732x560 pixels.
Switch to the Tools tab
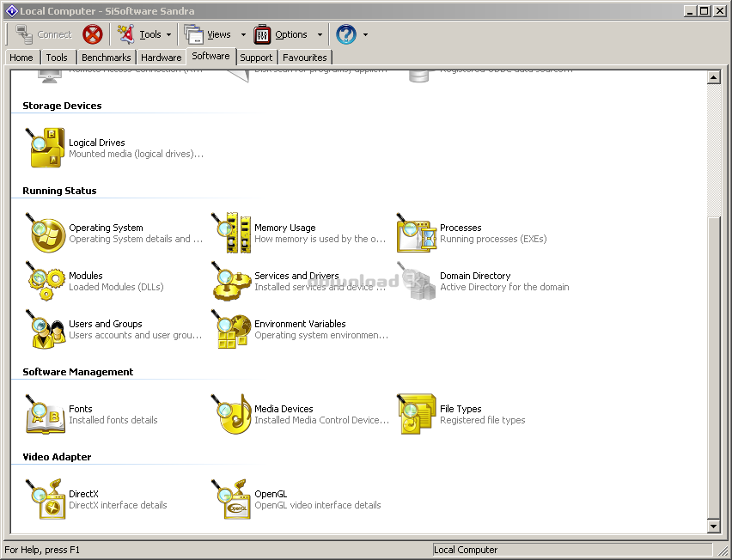point(57,58)
